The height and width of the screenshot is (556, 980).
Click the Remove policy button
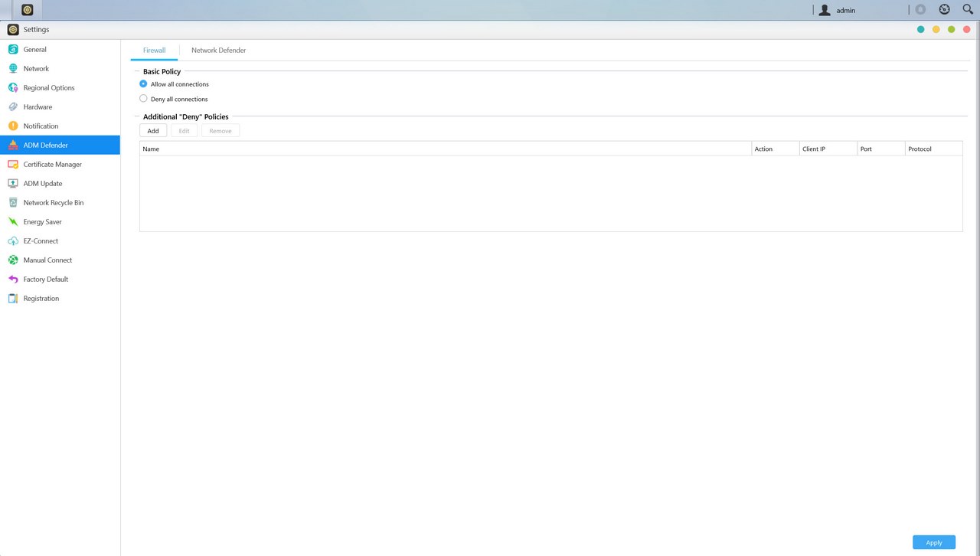220,131
